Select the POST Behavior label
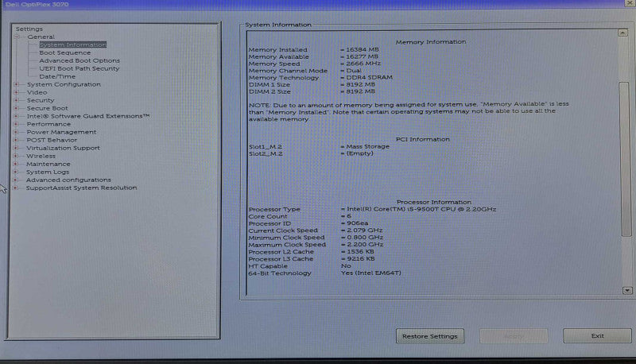The image size is (636, 364). (x=52, y=140)
